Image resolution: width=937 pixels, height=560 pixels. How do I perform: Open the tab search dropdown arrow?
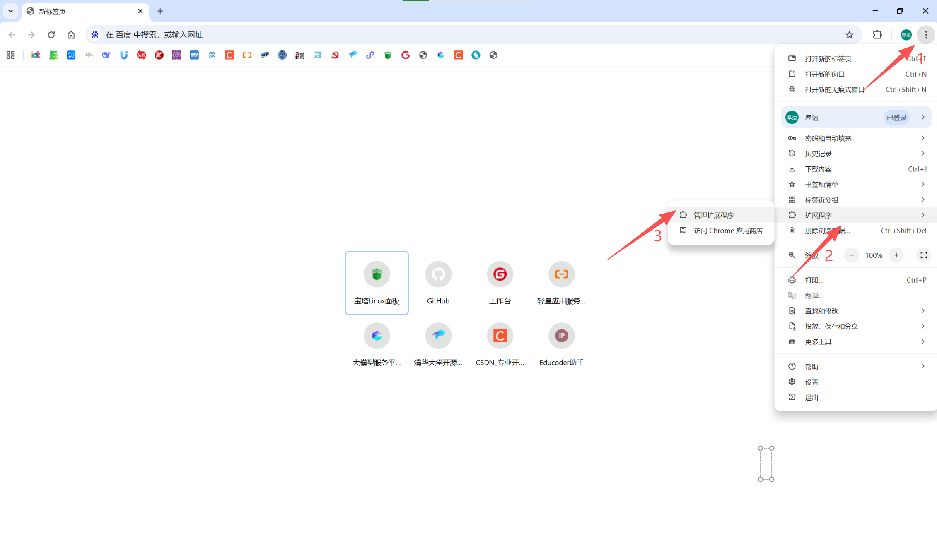coord(10,11)
